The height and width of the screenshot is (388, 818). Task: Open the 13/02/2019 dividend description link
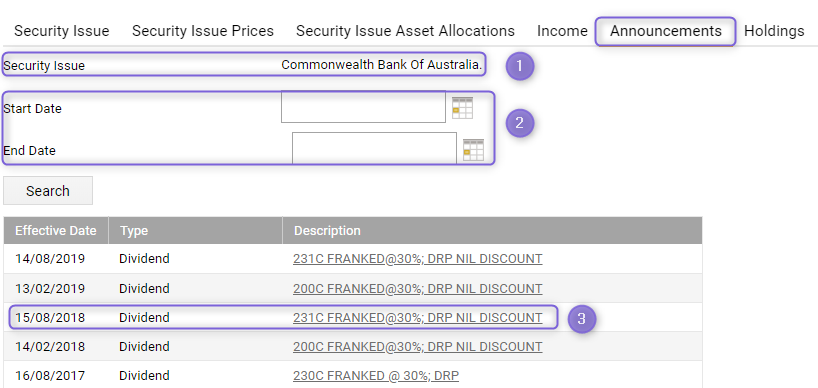(417, 288)
